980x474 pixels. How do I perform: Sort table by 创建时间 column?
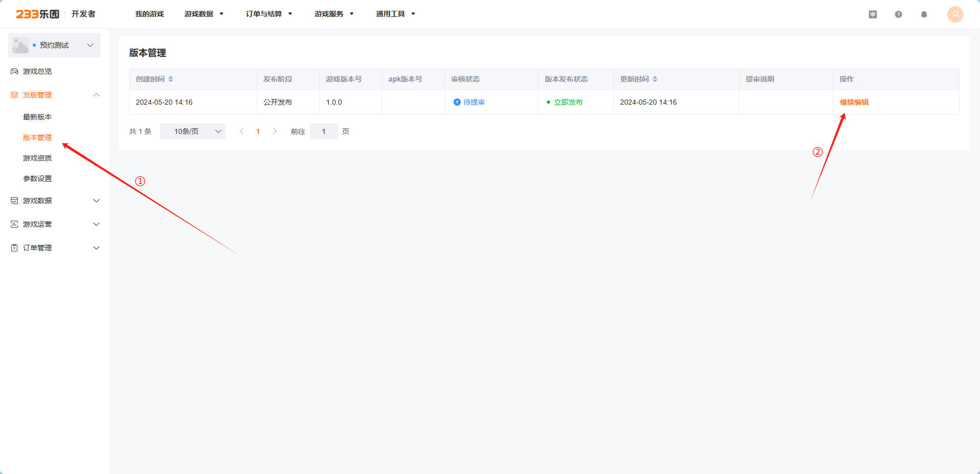pyautogui.click(x=171, y=79)
